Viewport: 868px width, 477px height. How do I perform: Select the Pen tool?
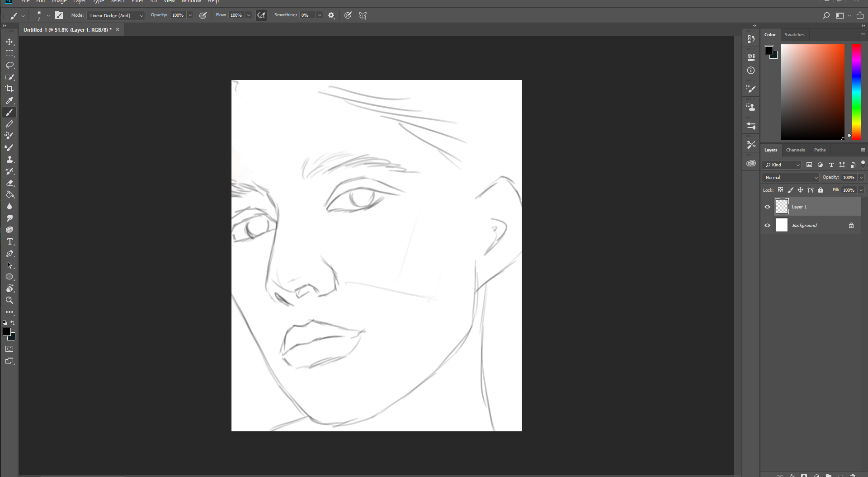tap(9, 253)
